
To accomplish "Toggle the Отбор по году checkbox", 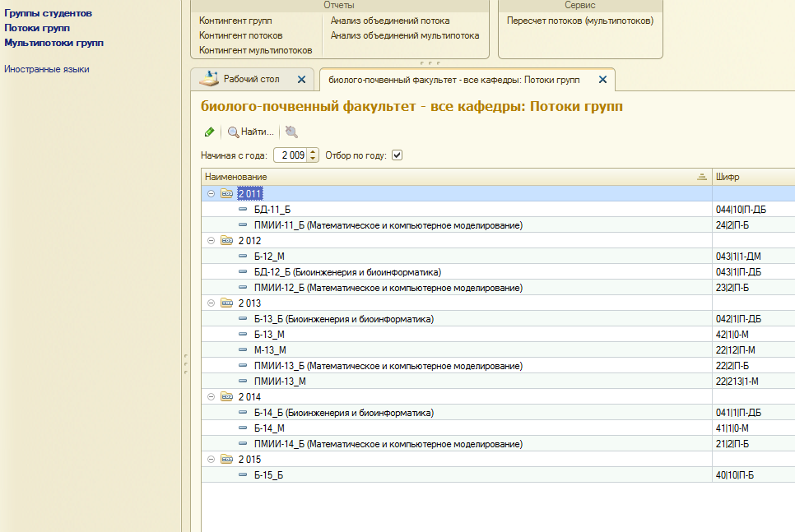I will coord(397,155).
